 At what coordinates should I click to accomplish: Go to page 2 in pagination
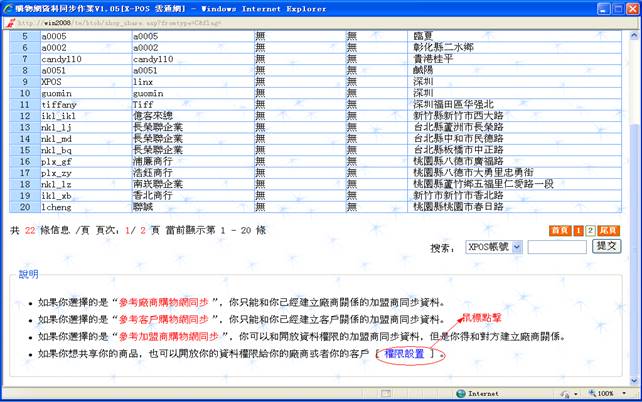[590, 230]
